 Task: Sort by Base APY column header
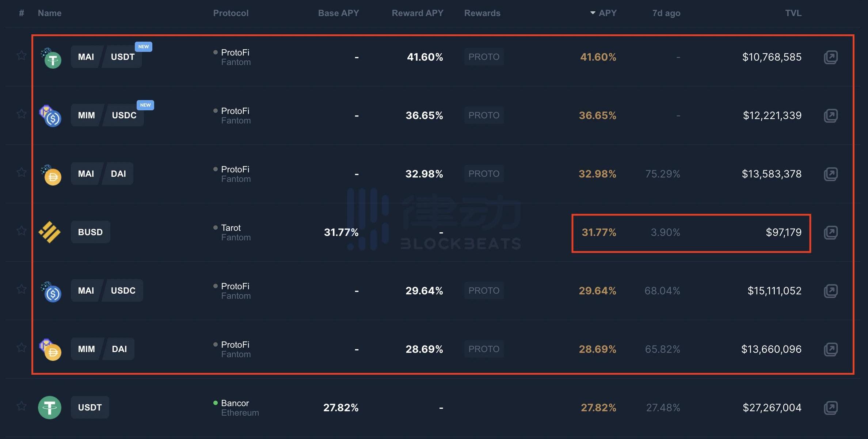pyautogui.click(x=338, y=13)
